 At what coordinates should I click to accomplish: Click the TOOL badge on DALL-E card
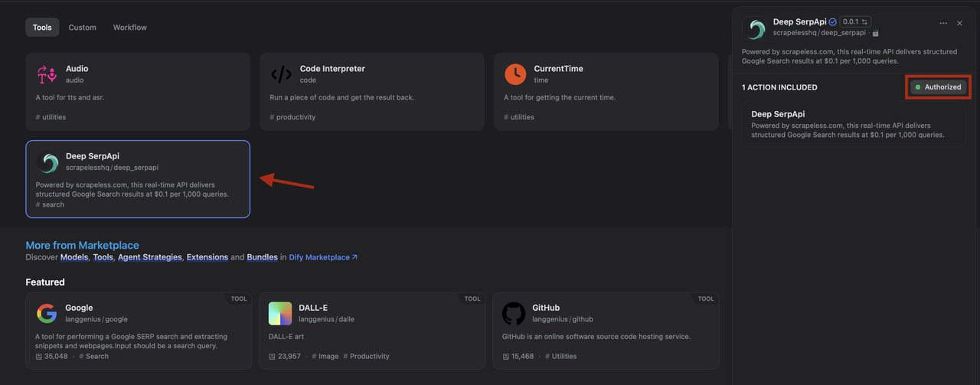[x=472, y=299]
